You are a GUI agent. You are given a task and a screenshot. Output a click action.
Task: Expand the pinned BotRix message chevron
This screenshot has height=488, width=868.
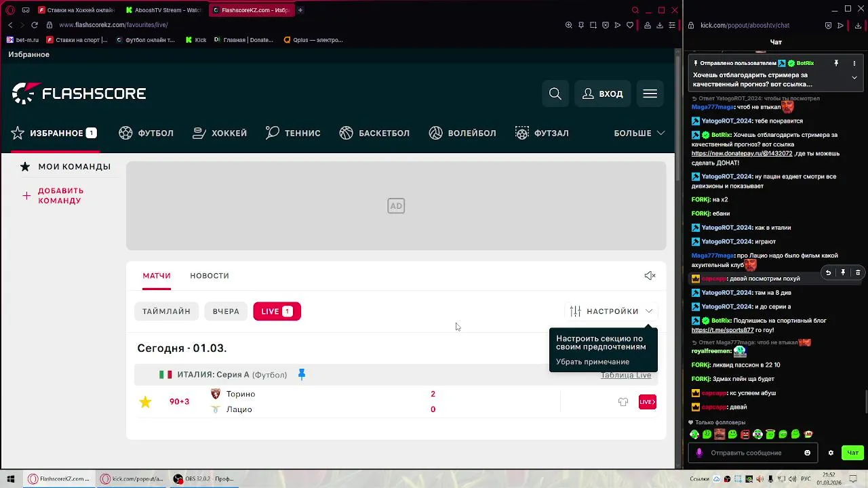854,77
